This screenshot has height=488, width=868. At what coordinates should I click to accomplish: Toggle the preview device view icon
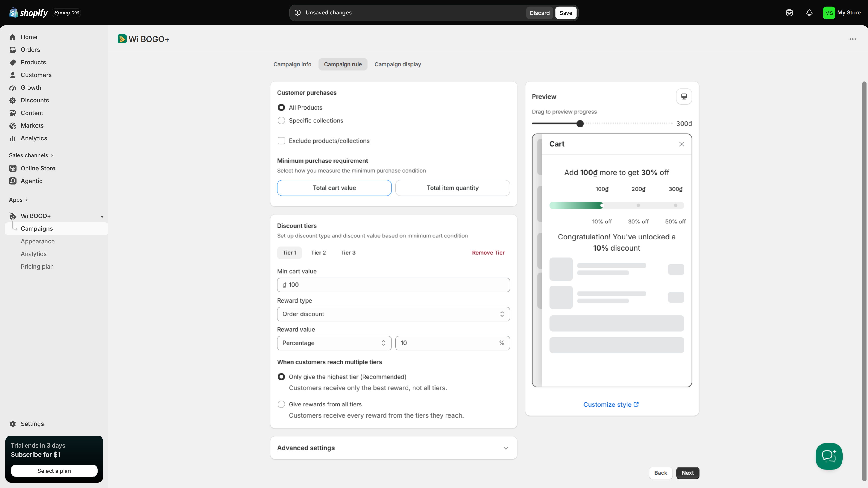(684, 97)
